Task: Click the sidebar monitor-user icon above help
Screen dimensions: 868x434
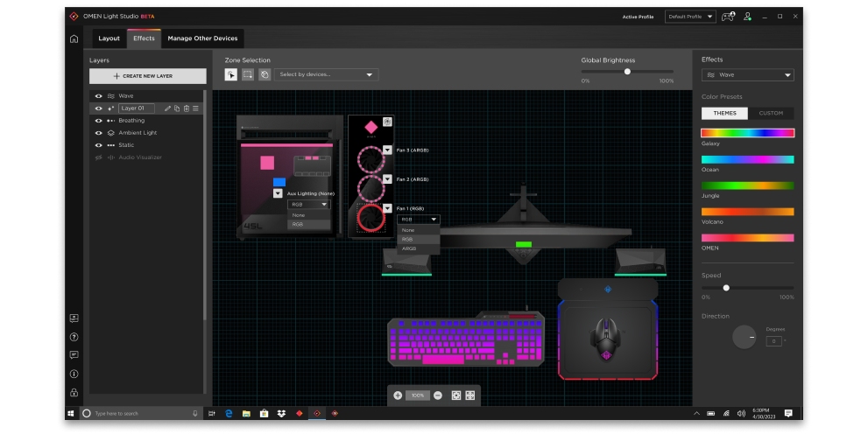Action: tap(74, 318)
